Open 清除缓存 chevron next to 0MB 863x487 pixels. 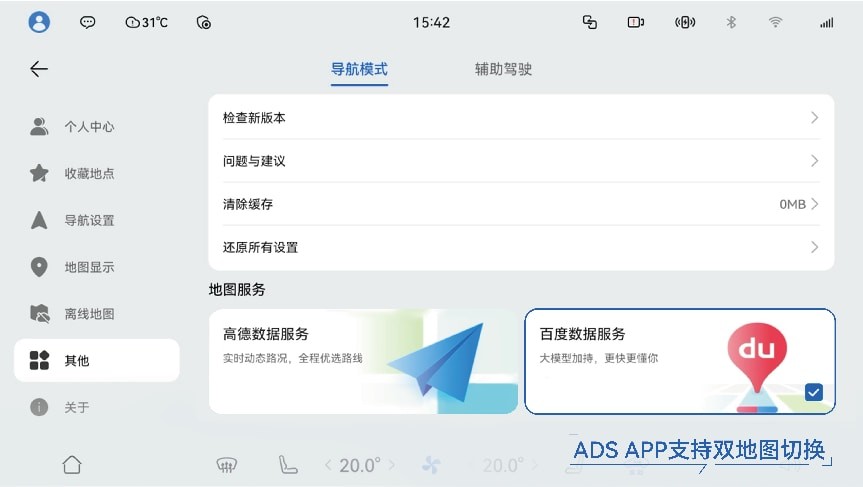815,204
